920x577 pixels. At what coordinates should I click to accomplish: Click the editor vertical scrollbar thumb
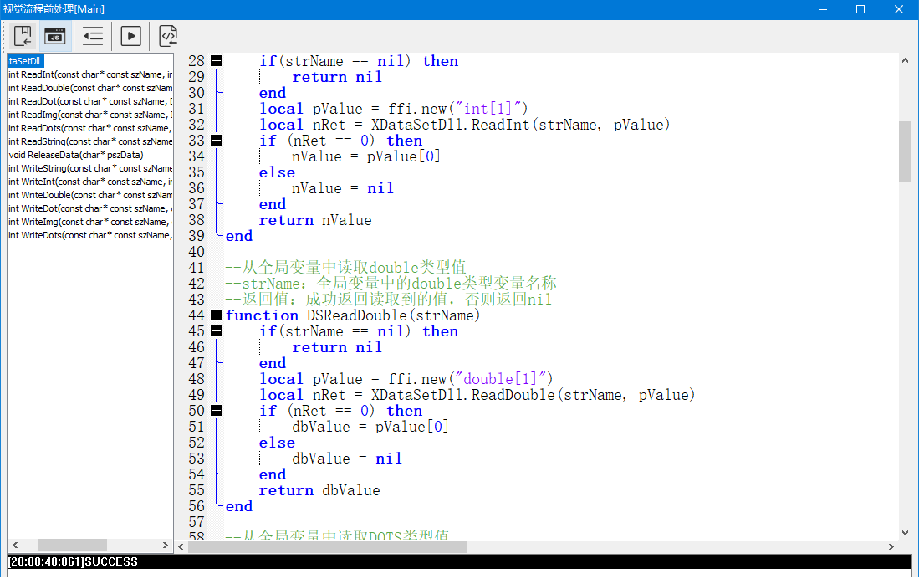[x=905, y=150]
